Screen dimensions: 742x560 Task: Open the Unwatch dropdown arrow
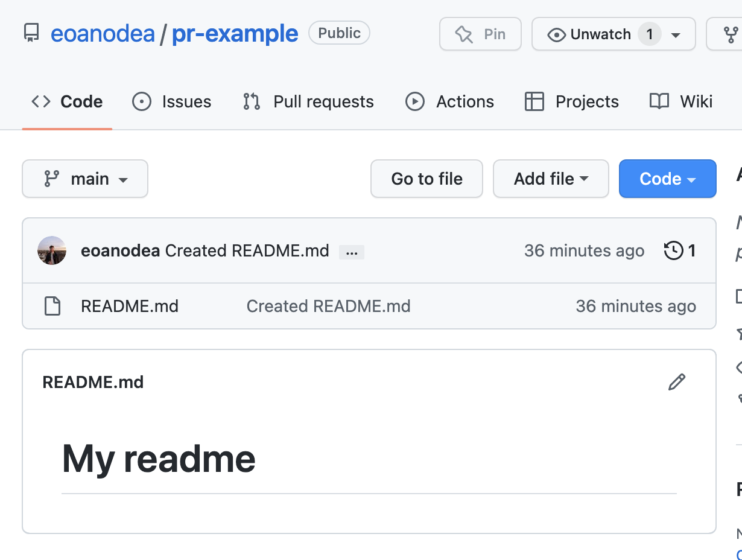(676, 35)
